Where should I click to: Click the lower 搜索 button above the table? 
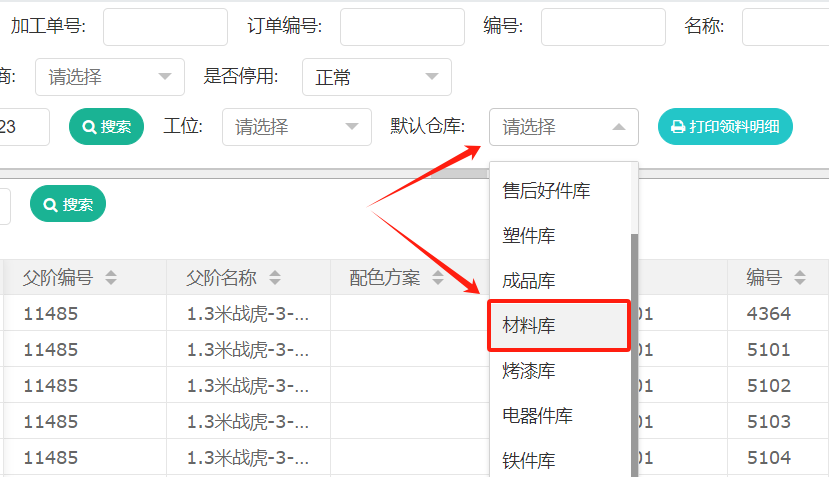[68, 204]
